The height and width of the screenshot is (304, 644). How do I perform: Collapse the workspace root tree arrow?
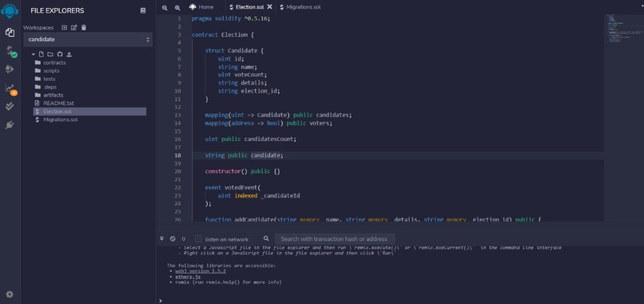click(x=34, y=54)
